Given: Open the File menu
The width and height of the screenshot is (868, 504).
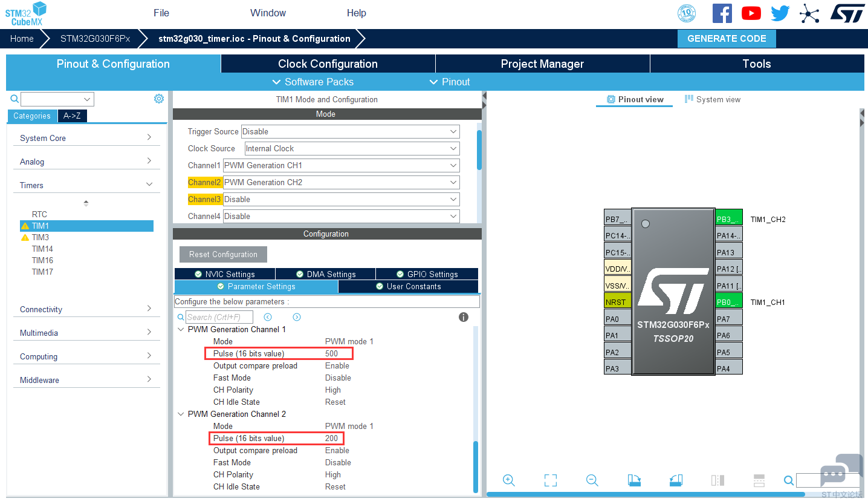Looking at the screenshot, I should tap(161, 13).
